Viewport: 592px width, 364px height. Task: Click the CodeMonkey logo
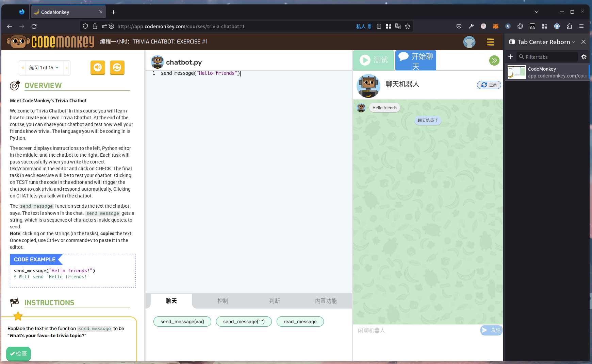click(x=51, y=42)
